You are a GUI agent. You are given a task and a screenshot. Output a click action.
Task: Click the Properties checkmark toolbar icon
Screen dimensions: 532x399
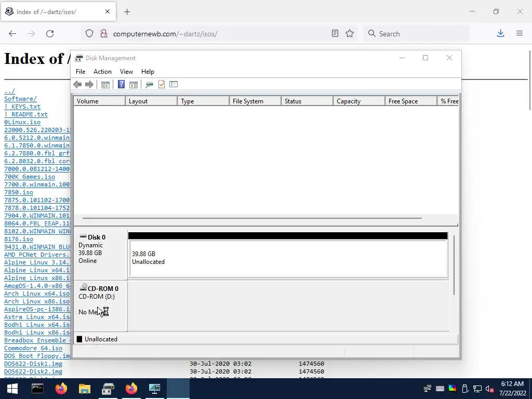click(162, 85)
